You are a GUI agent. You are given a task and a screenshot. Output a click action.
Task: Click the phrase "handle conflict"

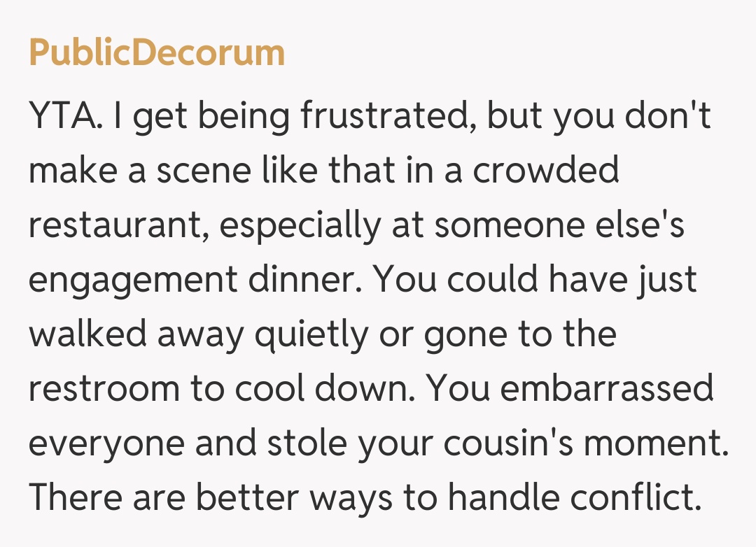574,498
